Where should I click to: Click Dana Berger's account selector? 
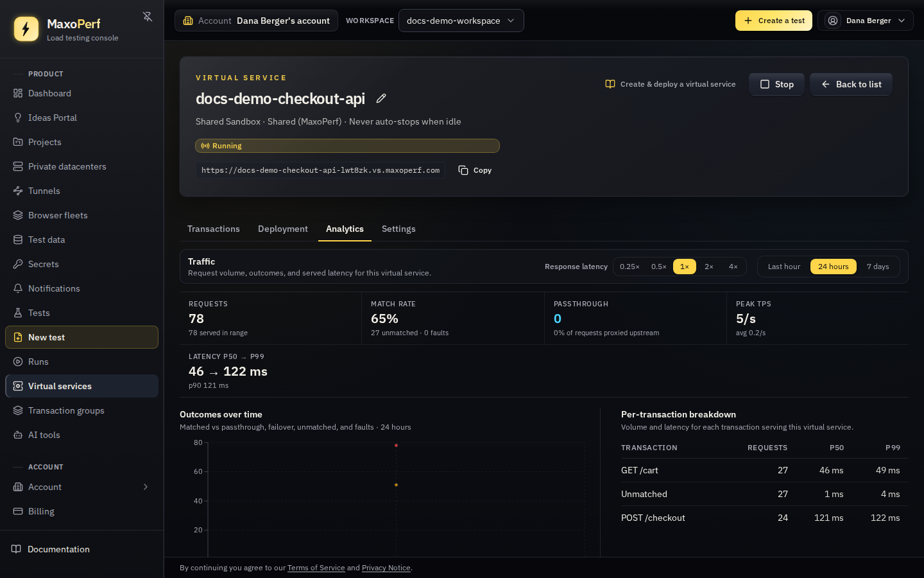pyautogui.click(x=256, y=21)
